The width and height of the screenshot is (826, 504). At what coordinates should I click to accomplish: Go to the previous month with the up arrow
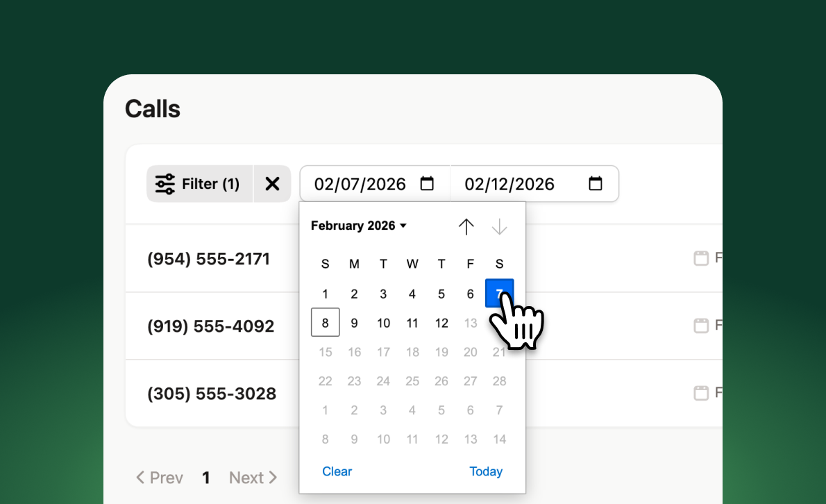click(466, 226)
